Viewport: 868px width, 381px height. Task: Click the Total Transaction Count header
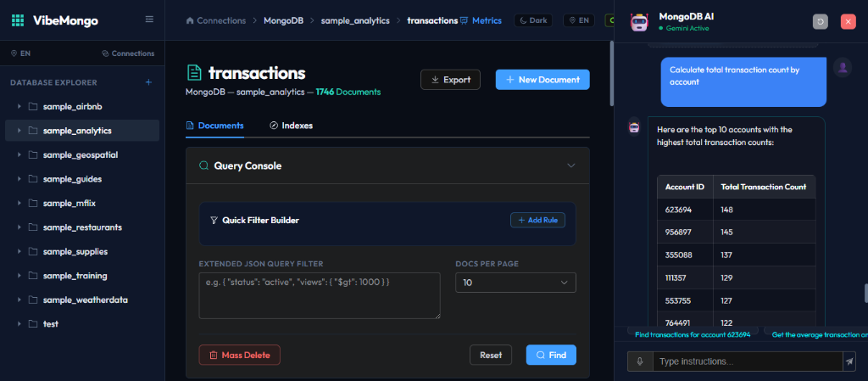click(764, 188)
